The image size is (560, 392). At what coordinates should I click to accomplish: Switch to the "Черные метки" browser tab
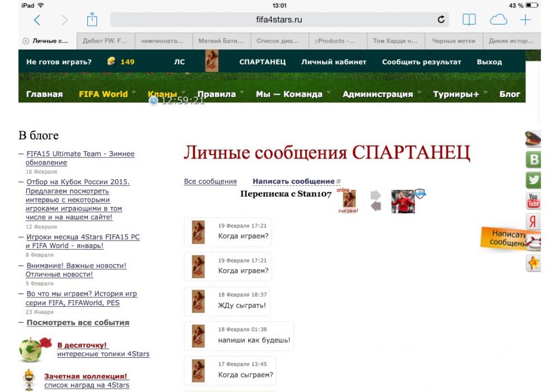tap(454, 41)
